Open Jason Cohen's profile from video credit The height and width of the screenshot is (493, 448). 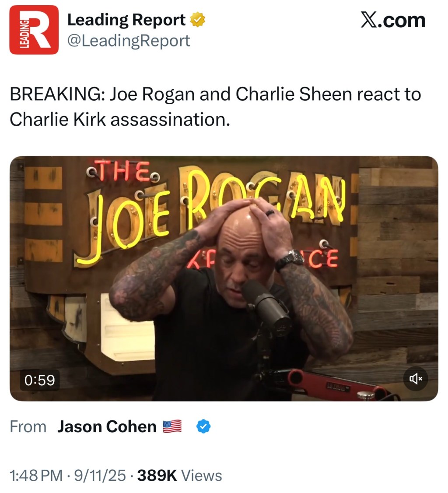(x=107, y=426)
